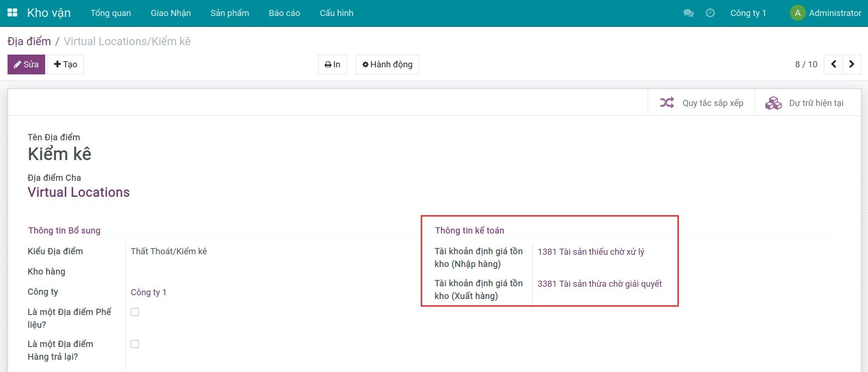
Task: Open the In print dropdown
Action: (x=332, y=65)
